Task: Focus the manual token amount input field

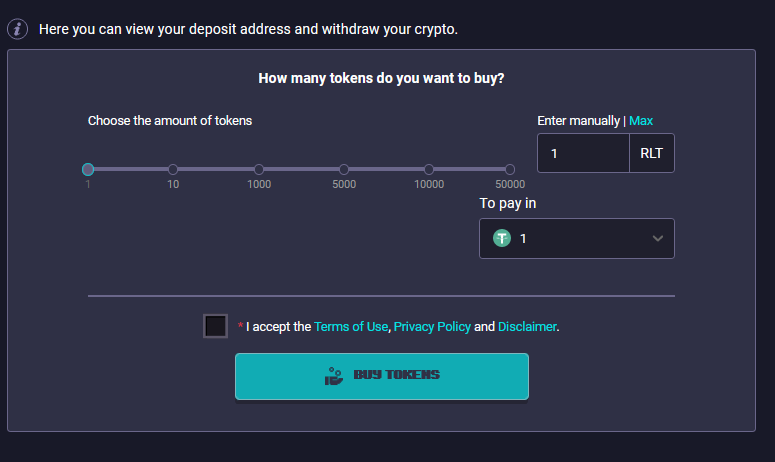Action: point(583,153)
